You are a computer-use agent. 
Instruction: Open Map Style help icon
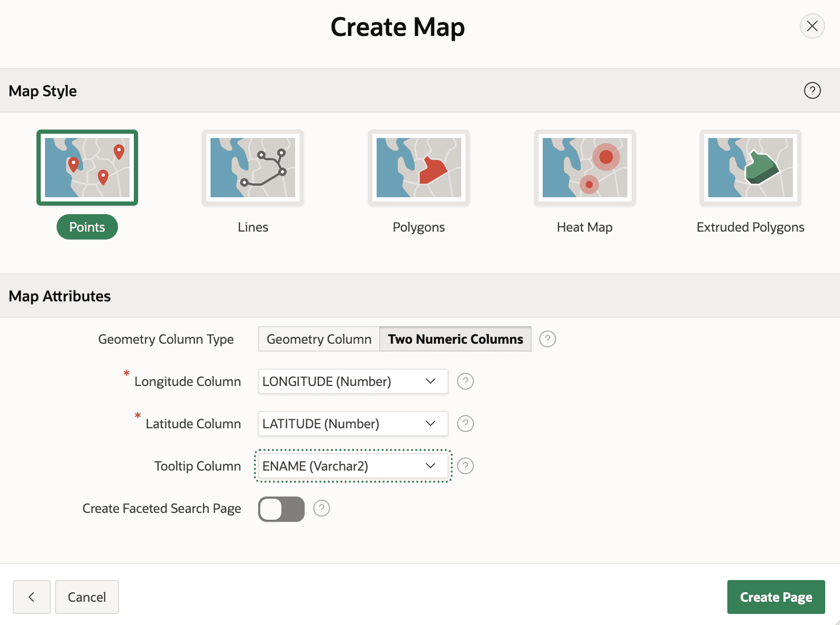click(x=812, y=90)
